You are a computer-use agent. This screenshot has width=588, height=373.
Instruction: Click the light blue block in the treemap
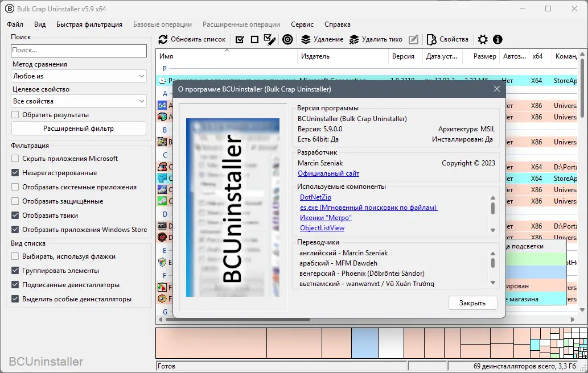365,343
